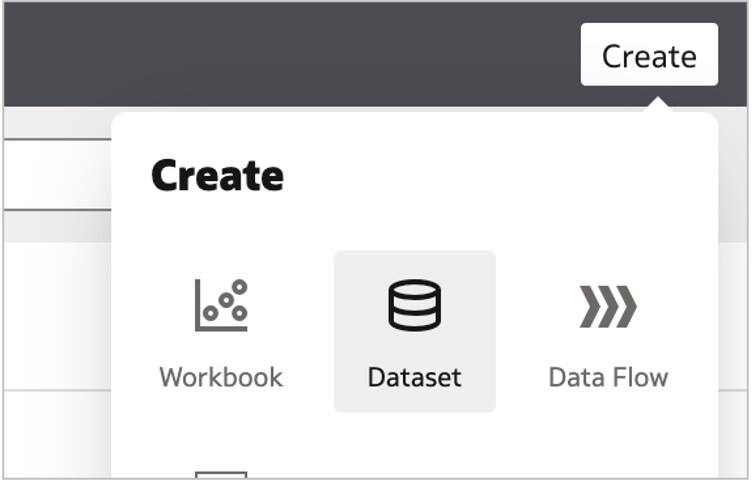Click the popup caret pointer under Create
Screen dimensions: 754x486
(657, 103)
